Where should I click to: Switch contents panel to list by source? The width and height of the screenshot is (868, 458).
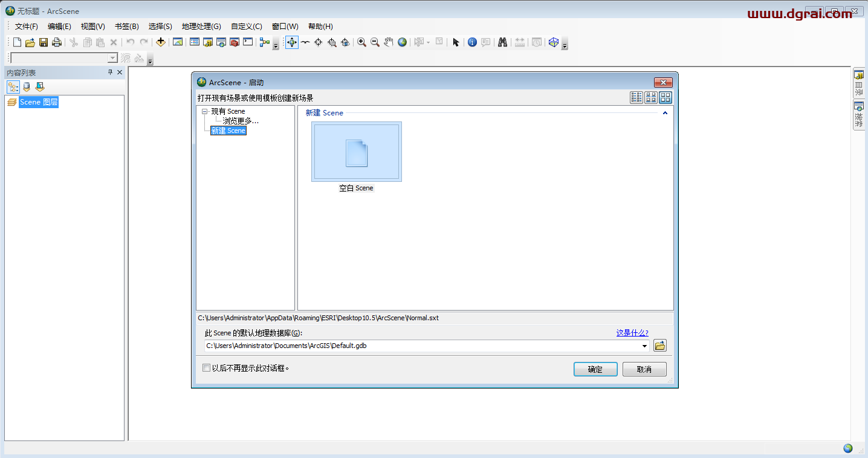[x=27, y=87]
